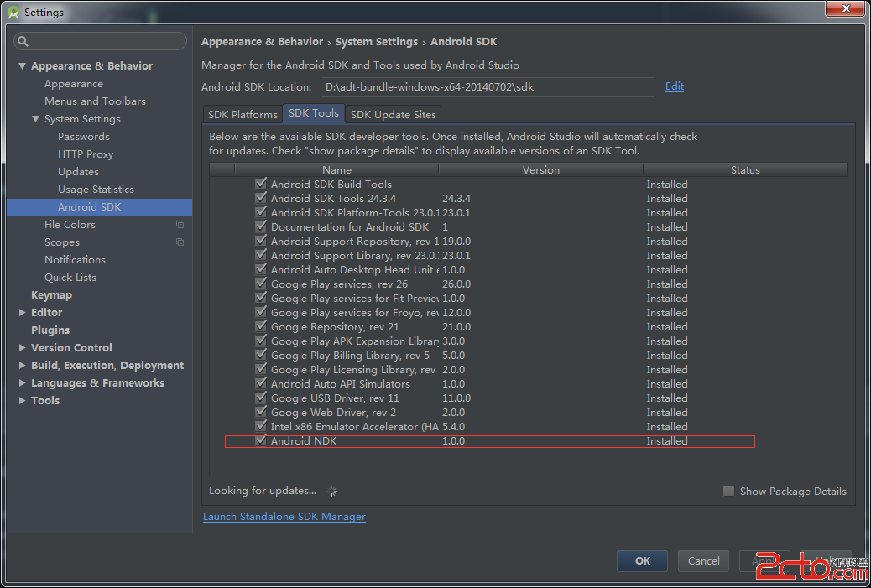Uncheck Android SDK Build Tools checkbox
This screenshot has width=871, height=588.
tap(260, 183)
